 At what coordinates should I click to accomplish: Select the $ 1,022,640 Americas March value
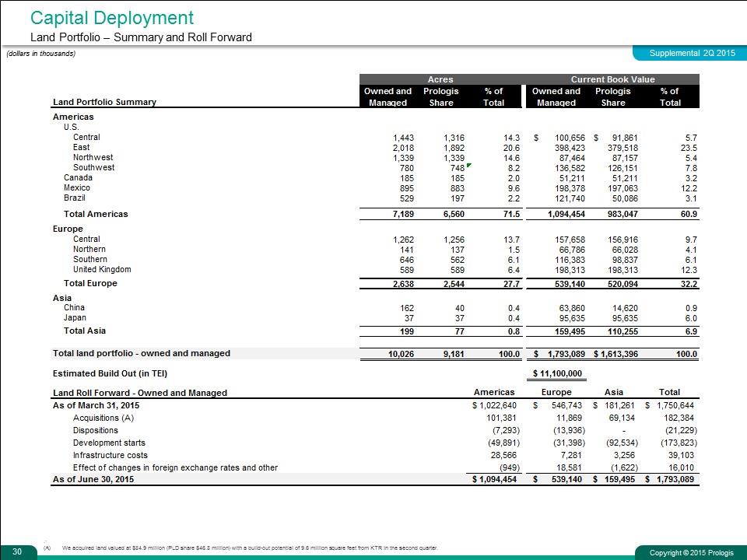(x=495, y=406)
